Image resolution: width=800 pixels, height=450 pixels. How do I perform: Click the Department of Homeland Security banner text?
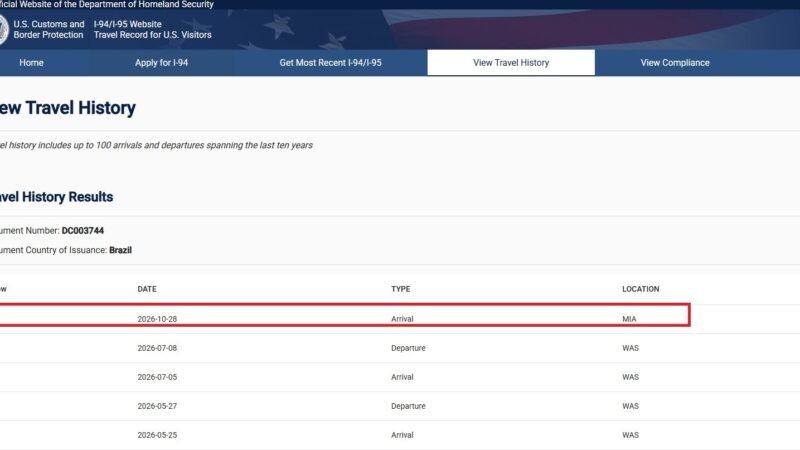[x=107, y=4]
